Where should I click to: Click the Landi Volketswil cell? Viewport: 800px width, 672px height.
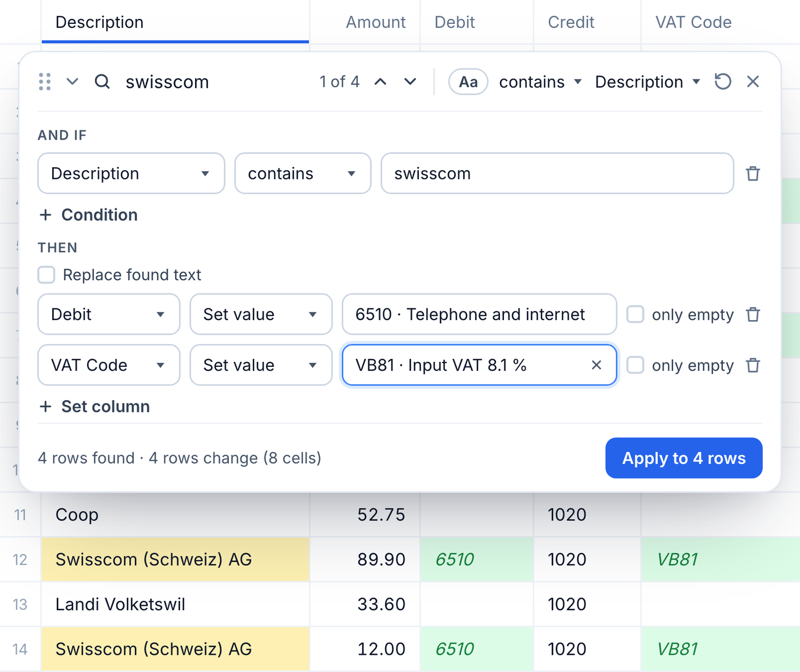coord(175,604)
